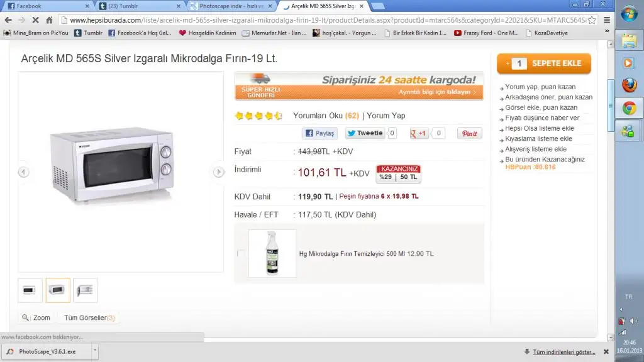Switch to the Facebook tab
This screenshot has height=362, width=644.
point(48,6)
